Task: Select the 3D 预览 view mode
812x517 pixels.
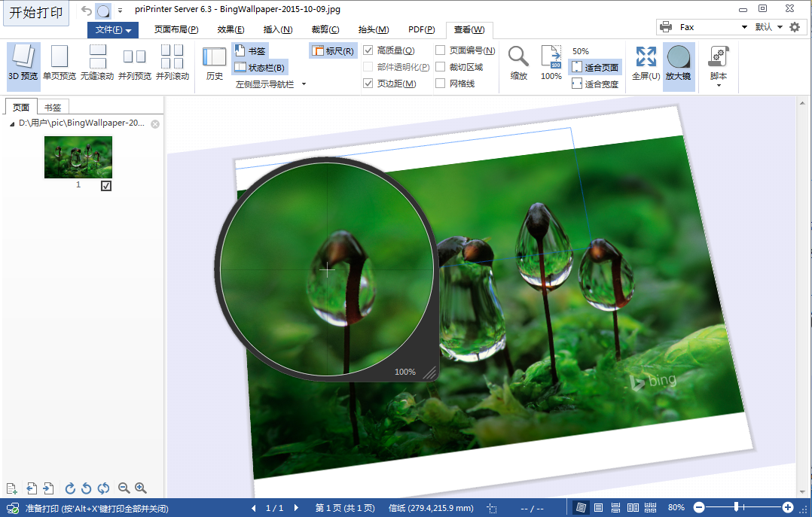Action: pyautogui.click(x=23, y=66)
